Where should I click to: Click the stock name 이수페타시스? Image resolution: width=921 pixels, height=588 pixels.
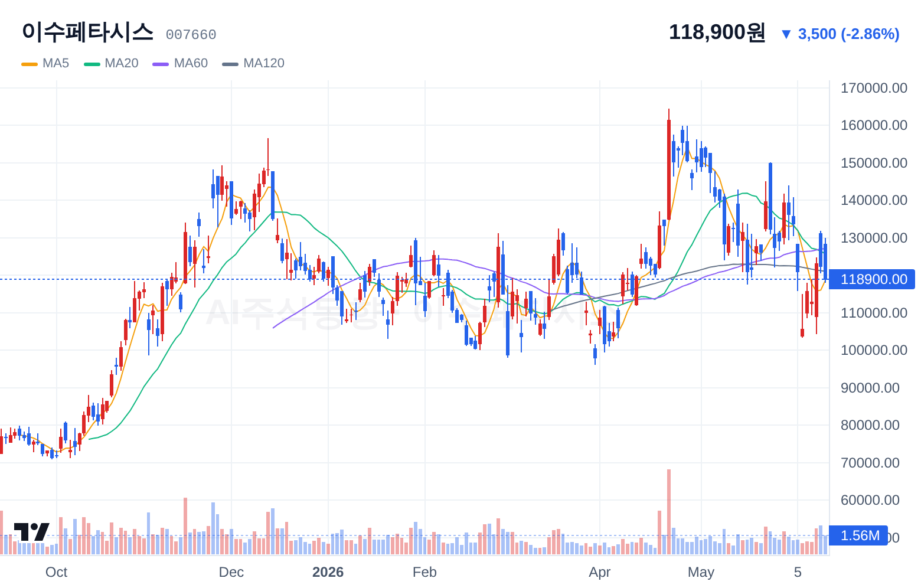tap(87, 32)
